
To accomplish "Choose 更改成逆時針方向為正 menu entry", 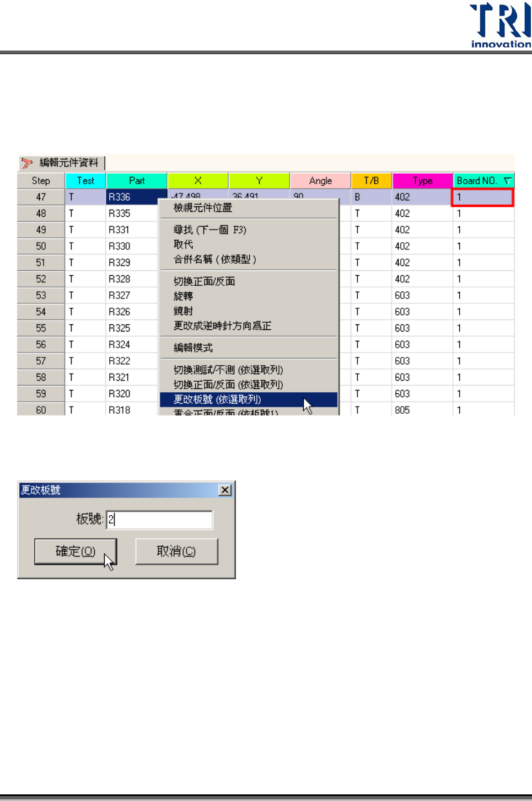I will [x=222, y=325].
